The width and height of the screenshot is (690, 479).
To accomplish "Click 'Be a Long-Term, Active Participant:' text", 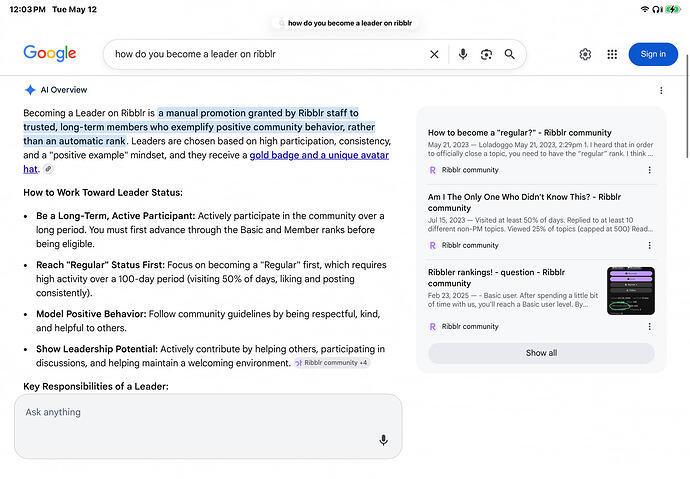I will pyautogui.click(x=116, y=216).
